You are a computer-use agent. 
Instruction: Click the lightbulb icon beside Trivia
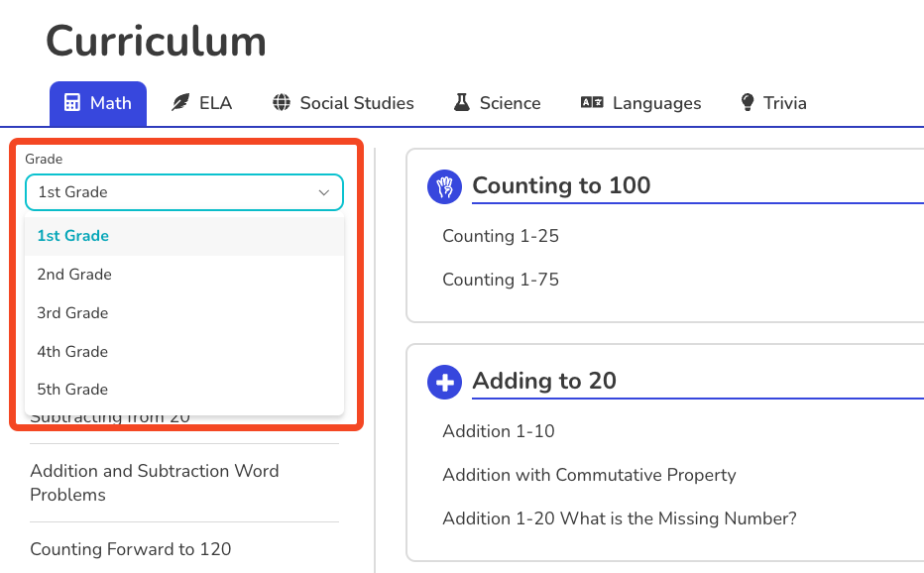pyautogui.click(x=747, y=102)
